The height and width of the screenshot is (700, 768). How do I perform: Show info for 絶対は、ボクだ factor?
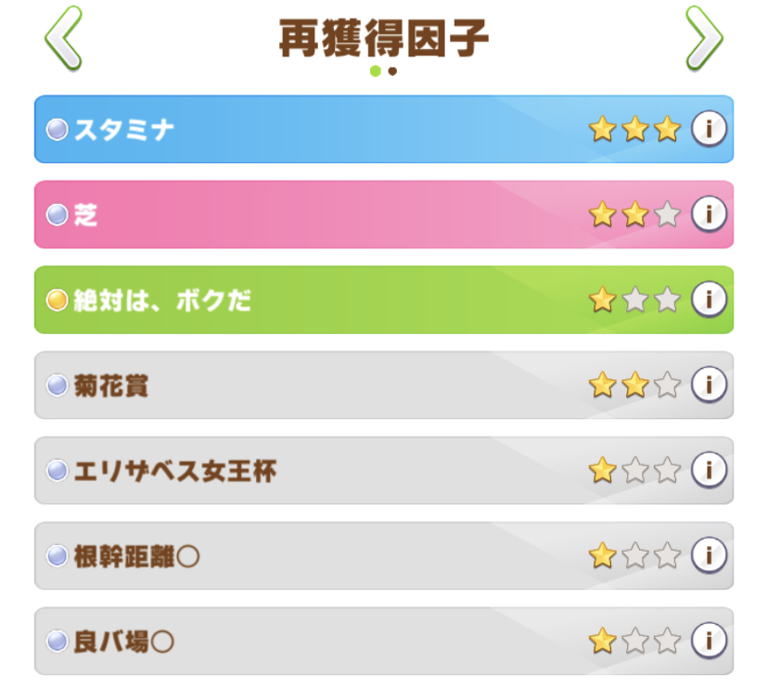[709, 299]
